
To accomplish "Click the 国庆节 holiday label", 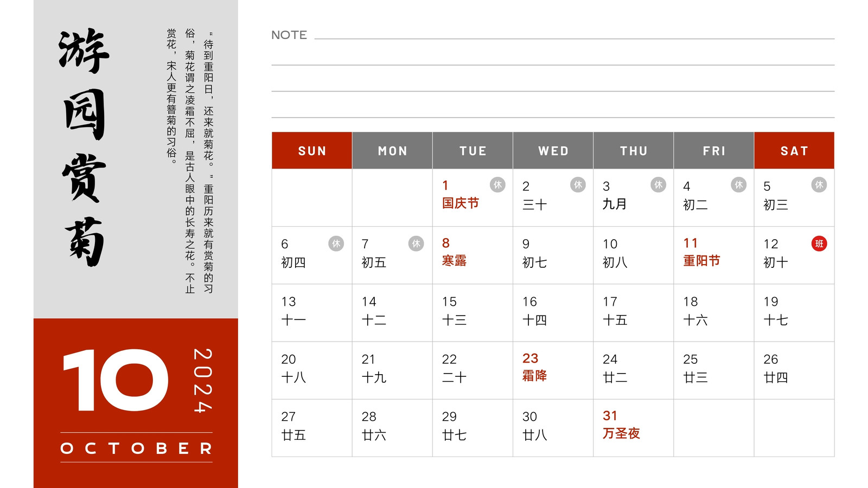I will coord(461,203).
